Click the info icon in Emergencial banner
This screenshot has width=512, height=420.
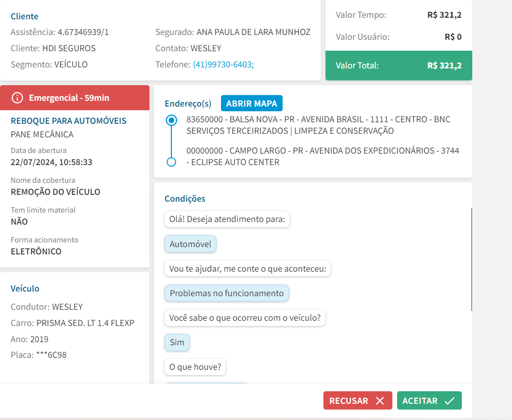point(18,98)
